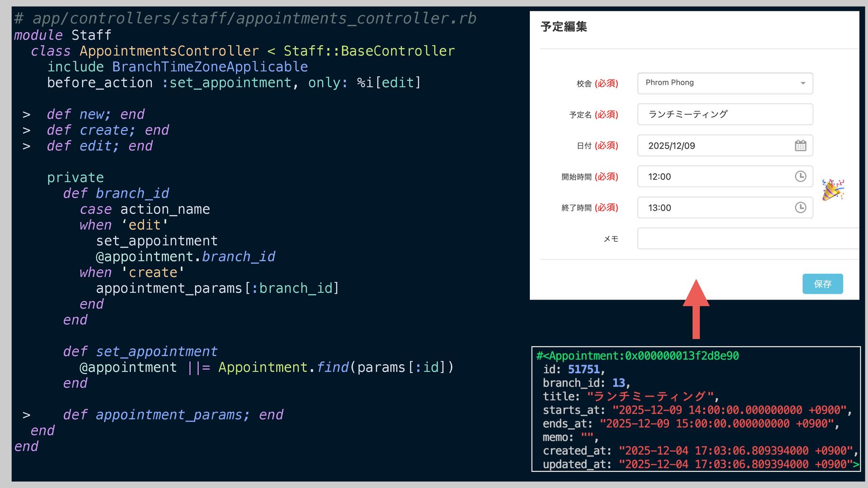Screen dimensions: 868x488
Task: Click the end time field showing 13:00
Action: pos(714,207)
